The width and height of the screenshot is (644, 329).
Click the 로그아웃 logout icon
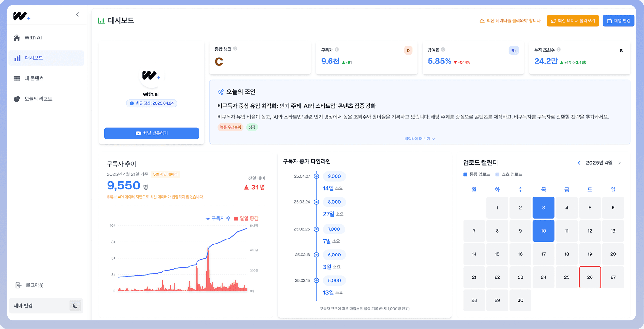19,285
